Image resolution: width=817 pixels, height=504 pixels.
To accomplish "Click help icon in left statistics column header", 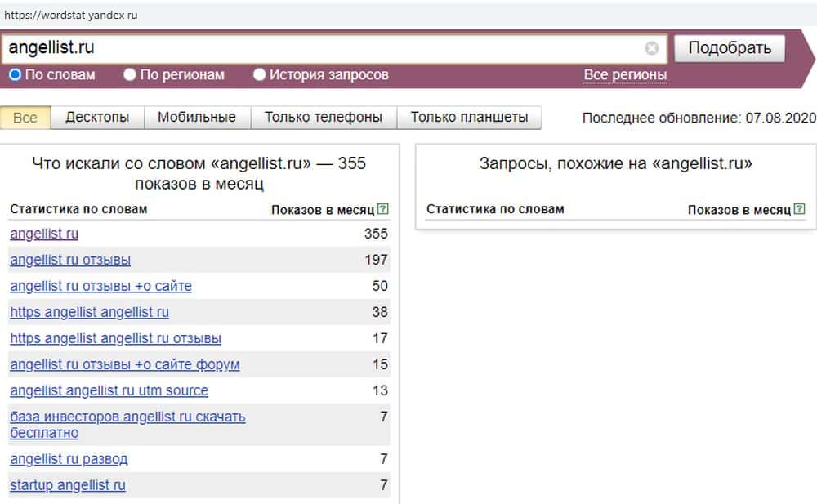I will (x=384, y=209).
